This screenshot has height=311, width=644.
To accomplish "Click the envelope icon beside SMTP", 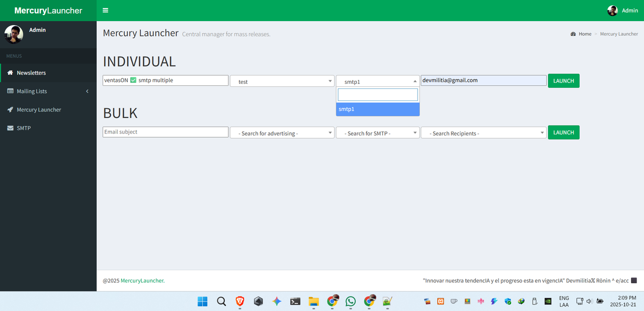I will pyautogui.click(x=10, y=128).
